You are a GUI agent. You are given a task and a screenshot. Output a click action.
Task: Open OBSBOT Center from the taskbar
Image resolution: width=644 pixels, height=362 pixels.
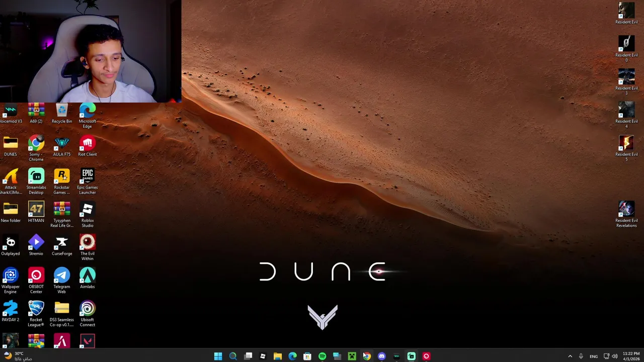[426, 356]
